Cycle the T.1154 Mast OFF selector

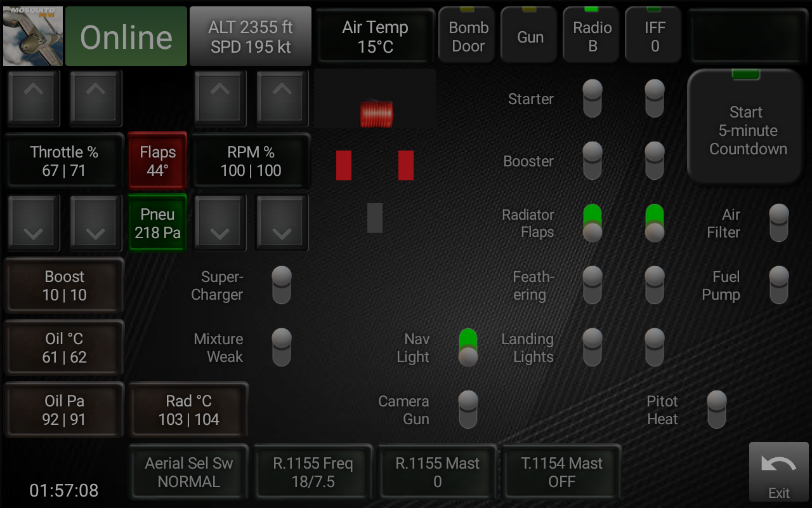561,471
